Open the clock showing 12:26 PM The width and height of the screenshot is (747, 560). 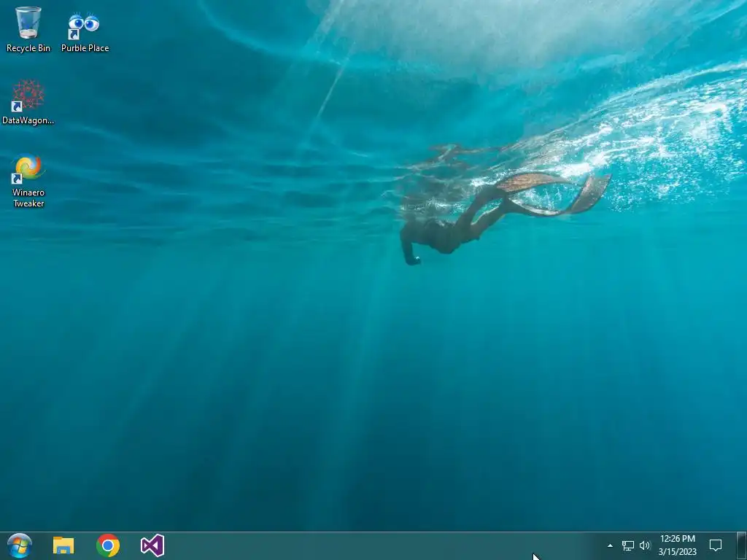click(678, 545)
